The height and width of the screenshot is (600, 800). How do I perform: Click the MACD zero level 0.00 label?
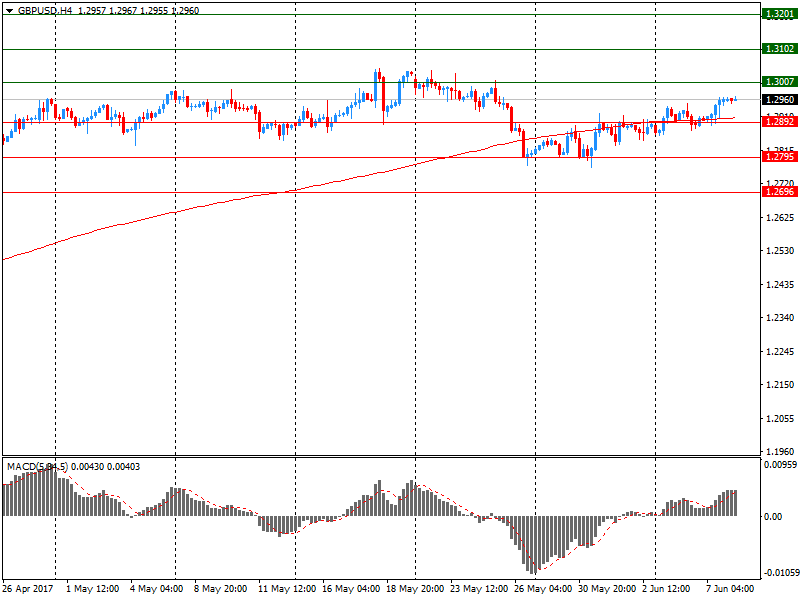pyautogui.click(x=773, y=517)
